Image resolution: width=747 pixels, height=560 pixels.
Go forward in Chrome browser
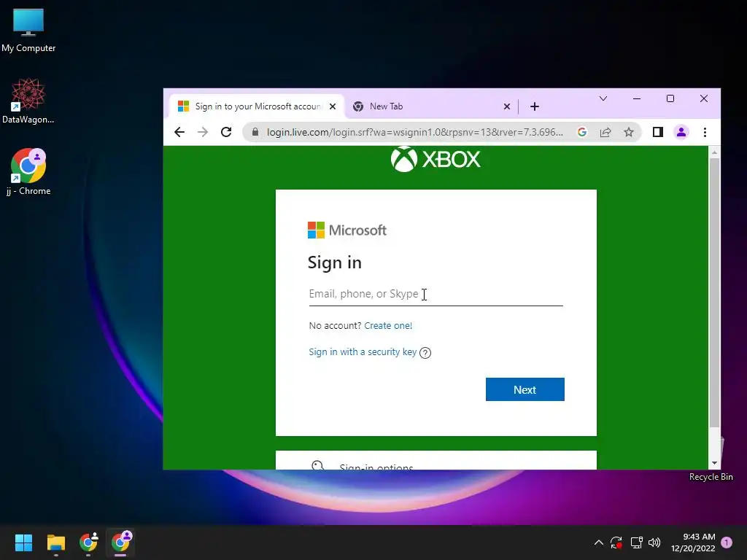click(x=203, y=132)
